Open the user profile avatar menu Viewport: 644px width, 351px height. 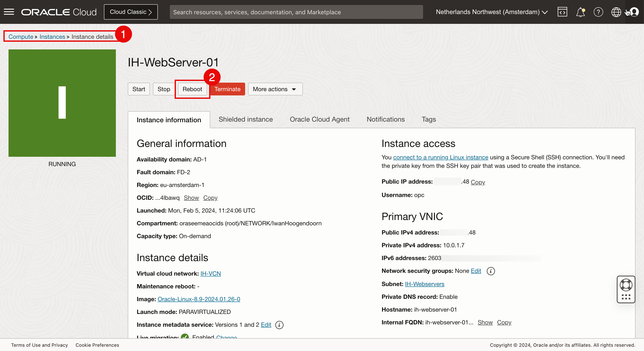coord(634,12)
